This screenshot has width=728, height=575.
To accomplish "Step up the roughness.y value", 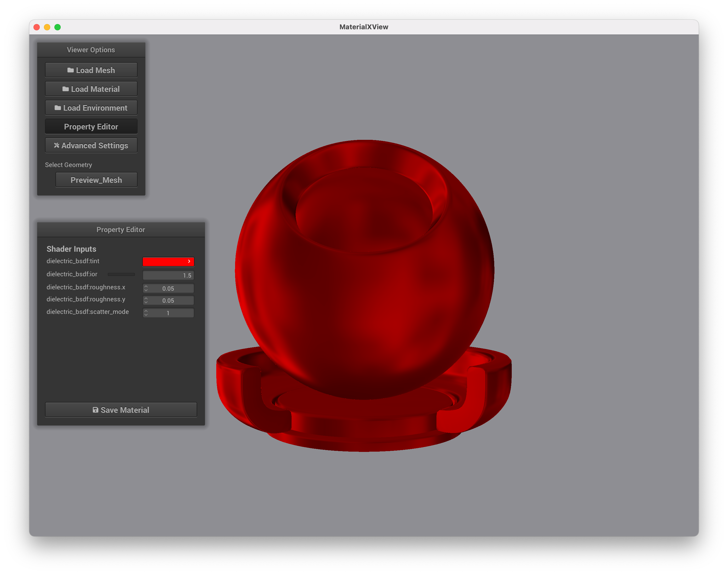I will [146, 298].
